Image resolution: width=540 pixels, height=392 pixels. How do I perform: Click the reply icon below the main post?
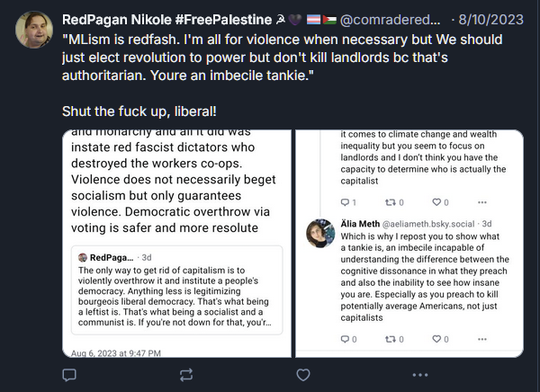tap(69, 374)
